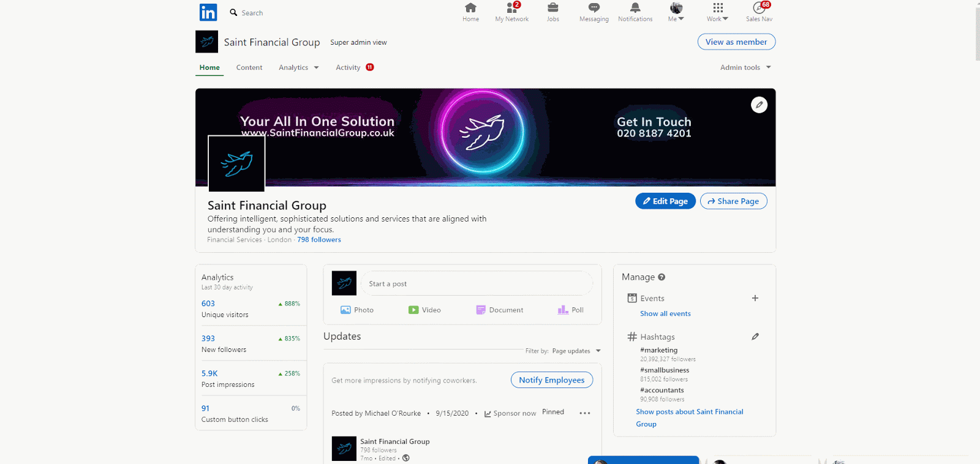Image resolution: width=980 pixels, height=464 pixels.
Task: Click the Saint Financial Group header logo
Action: [206, 42]
